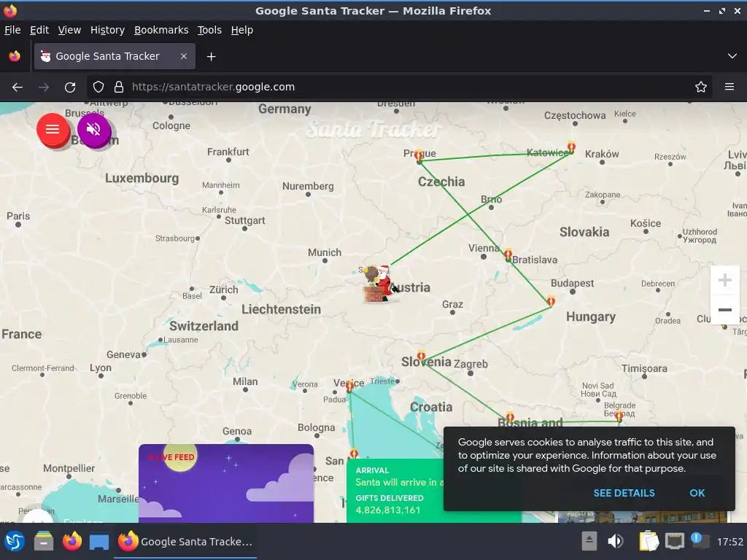Open the tracking protection shield icon
747x560 pixels.
pos(98,87)
